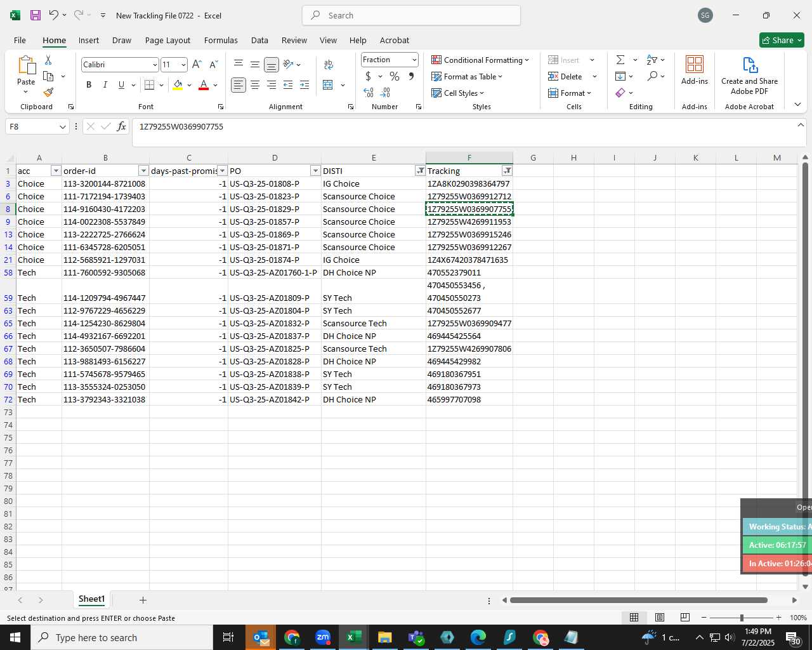
Task: Expand the Name Box dropdown arrow
Action: [62, 126]
